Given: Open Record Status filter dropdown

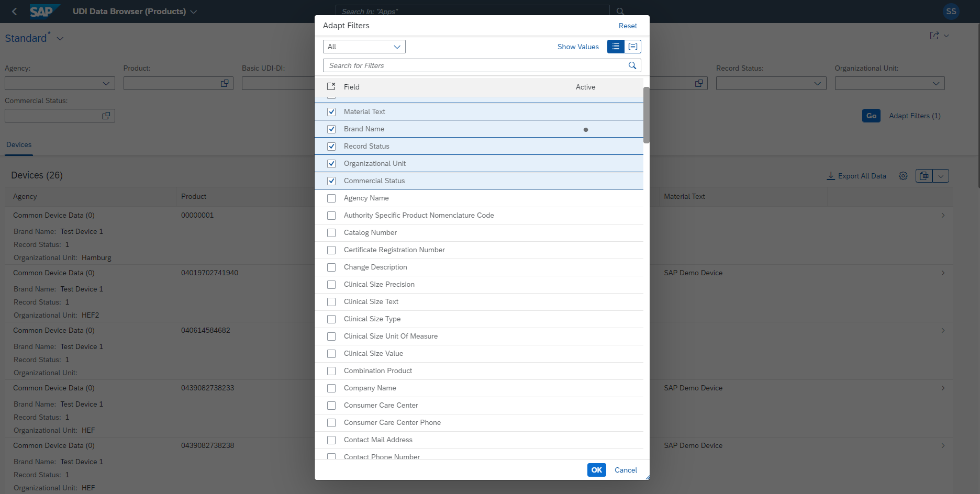Looking at the screenshot, I should pos(817,83).
